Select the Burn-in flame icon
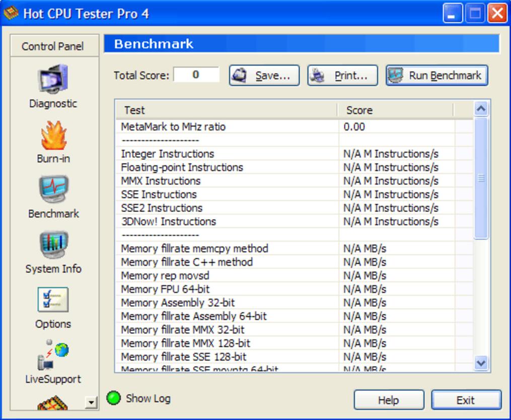The height and width of the screenshot is (420, 511). coord(53,135)
